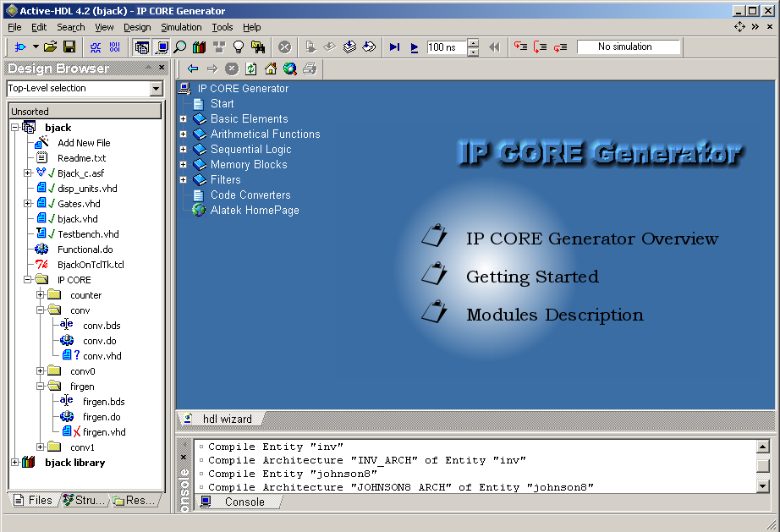Click the globe Search web icon

click(x=290, y=69)
